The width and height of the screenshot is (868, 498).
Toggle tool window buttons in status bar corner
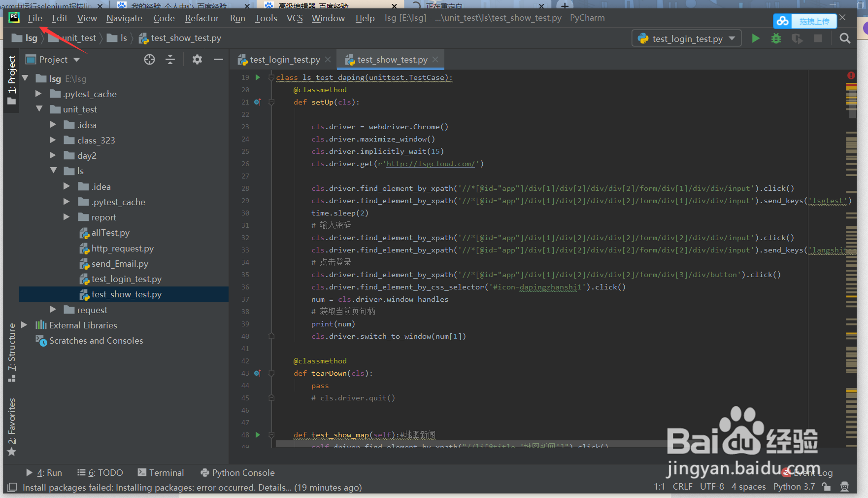pos(12,487)
